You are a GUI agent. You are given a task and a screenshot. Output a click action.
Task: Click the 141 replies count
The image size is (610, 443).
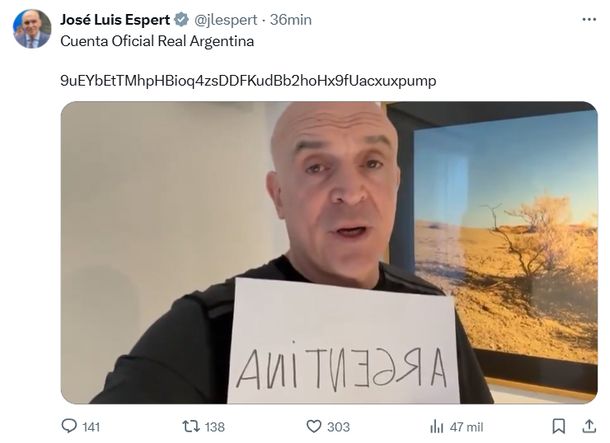click(x=91, y=427)
